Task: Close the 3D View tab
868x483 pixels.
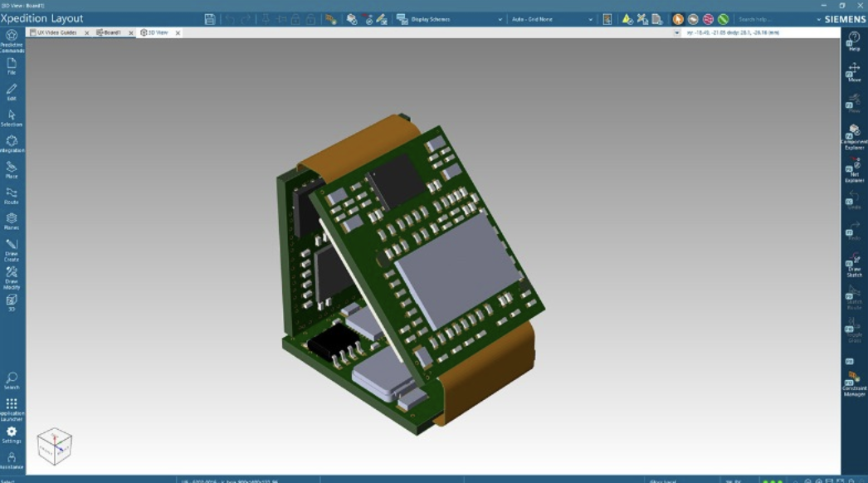Action: [177, 33]
